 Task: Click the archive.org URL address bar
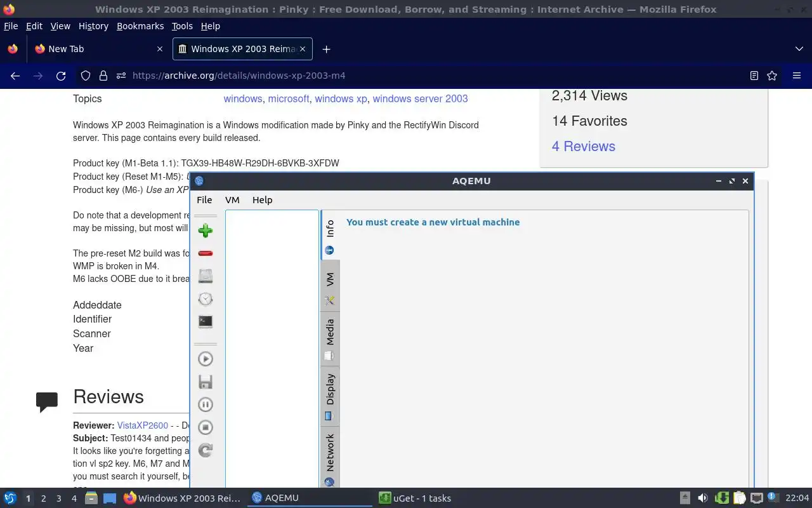pos(239,76)
